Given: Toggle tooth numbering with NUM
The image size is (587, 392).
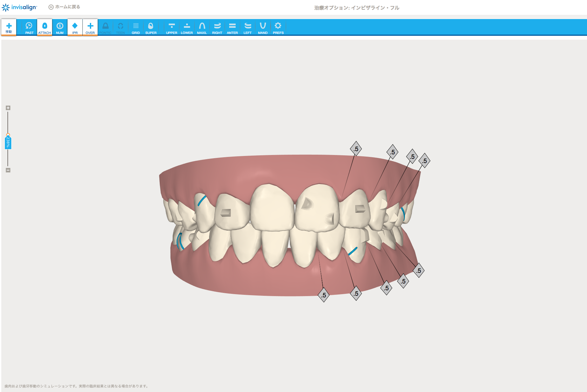Looking at the screenshot, I should point(60,27).
